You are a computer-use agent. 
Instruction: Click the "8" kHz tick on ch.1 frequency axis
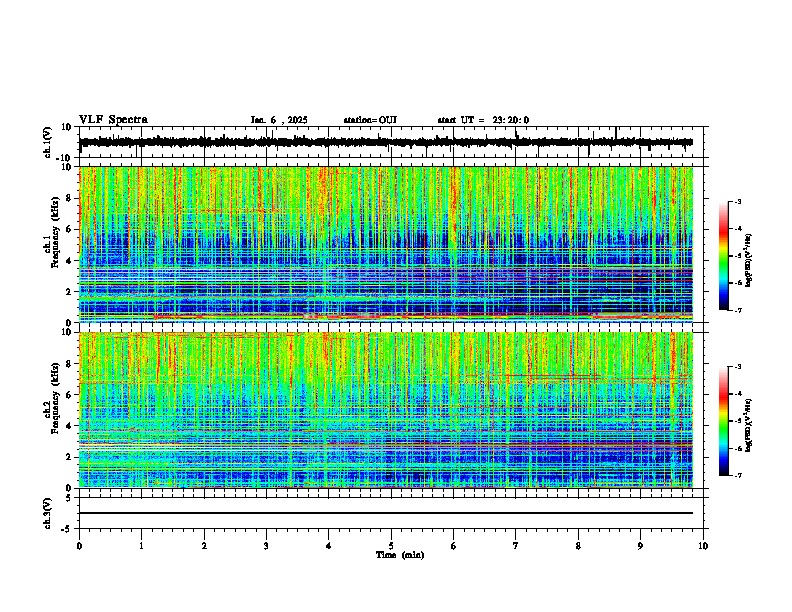coord(69,199)
